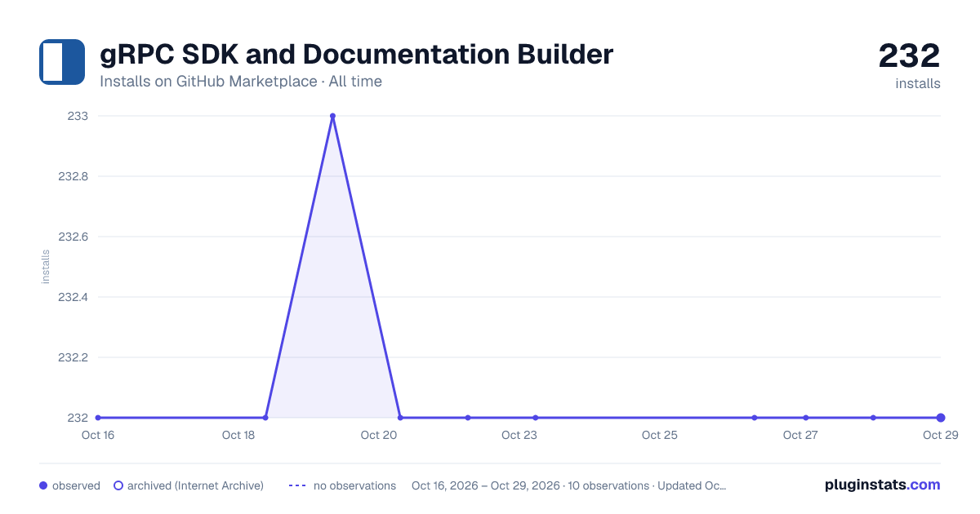Image resolution: width=980 pixels, height=514 pixels.
Task: Click the 'no observations' legend label
Action: pos(354,485)
